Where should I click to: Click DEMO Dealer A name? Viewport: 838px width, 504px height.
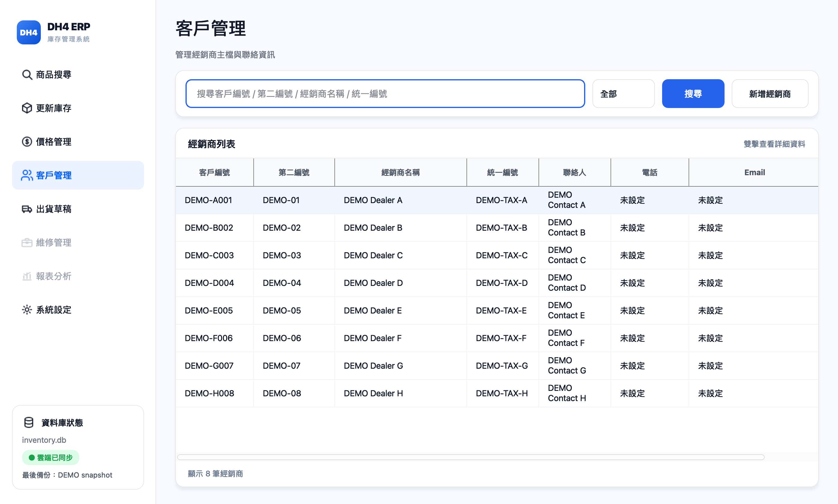373,200
